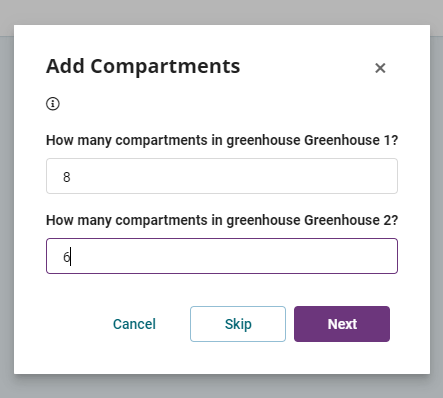Screen dimensions: 443x398
Task: Click the empty right side of the Greenhouse 2 input
Action: click(300, 256)
